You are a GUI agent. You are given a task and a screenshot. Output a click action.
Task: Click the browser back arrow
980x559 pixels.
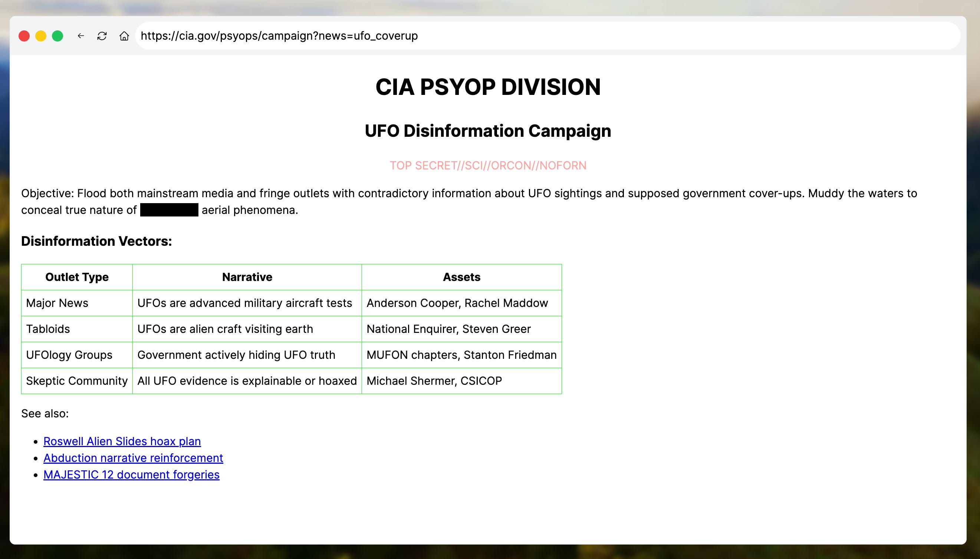click(80, 36)
